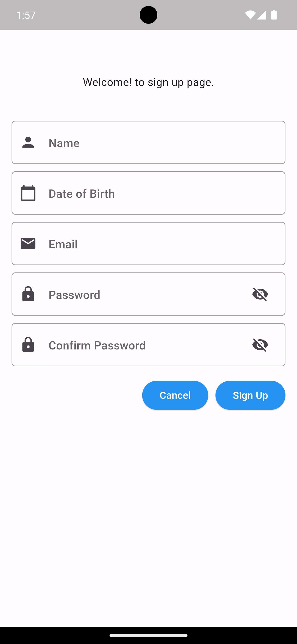The height and width of the screenshot is (644, 297).
Task: Tap the home gesture bar at bottom
Action: click(148, 635)
